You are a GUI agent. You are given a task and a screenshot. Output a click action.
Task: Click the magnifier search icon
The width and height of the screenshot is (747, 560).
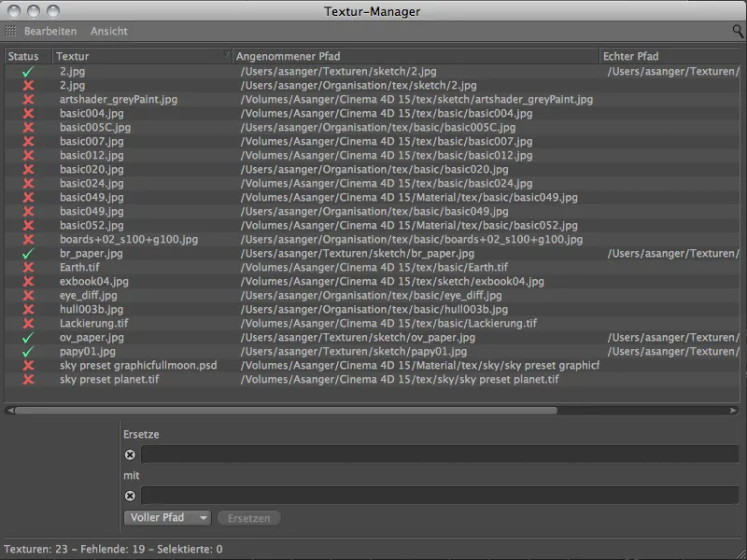pyautogui.click(x=738, y=32)
